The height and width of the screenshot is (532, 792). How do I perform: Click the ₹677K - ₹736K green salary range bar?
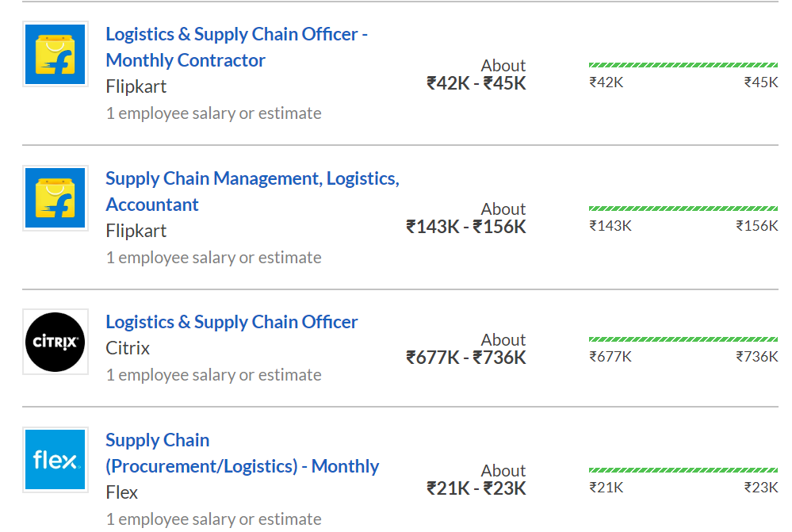683,339
